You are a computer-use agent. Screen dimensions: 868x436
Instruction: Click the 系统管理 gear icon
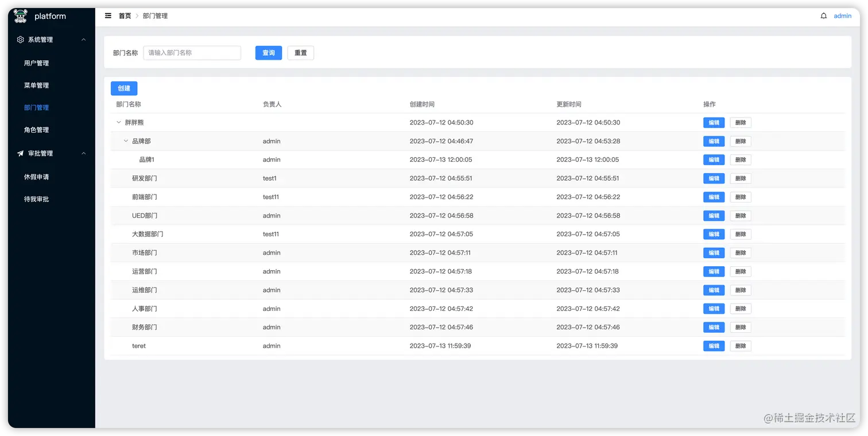[21, 40]
